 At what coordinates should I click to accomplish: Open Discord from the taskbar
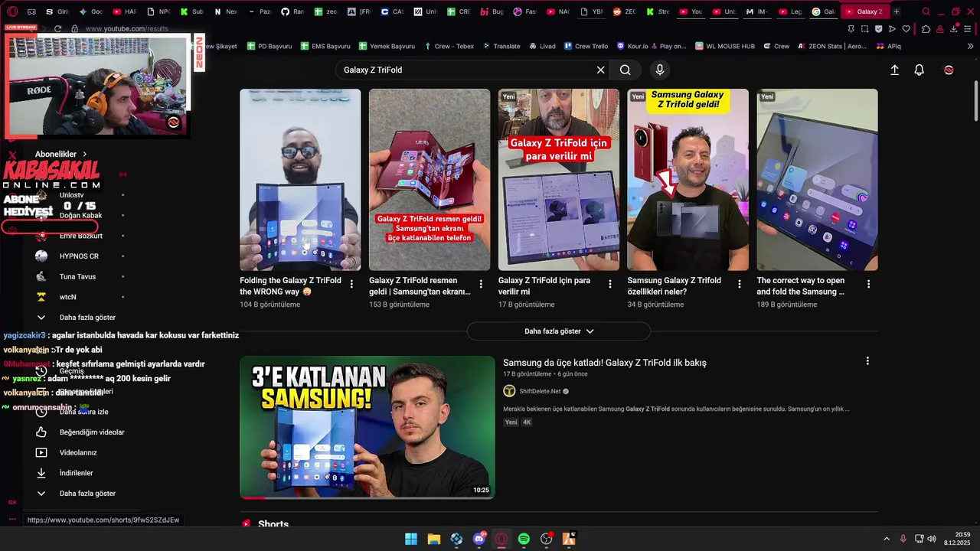coord(479,539)
